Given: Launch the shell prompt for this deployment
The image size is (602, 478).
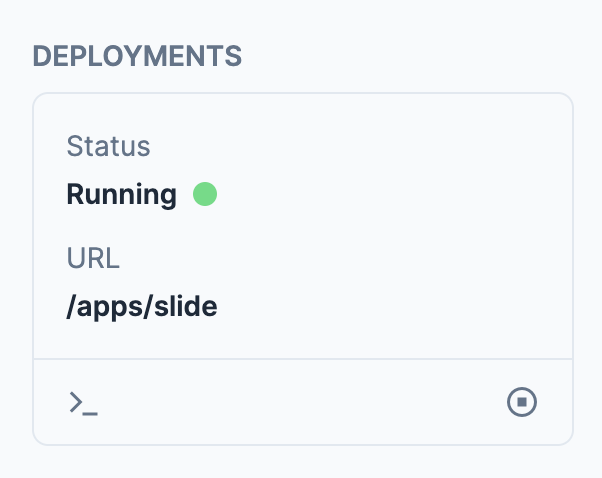Looking at the screenshot, I should (83, 403).
